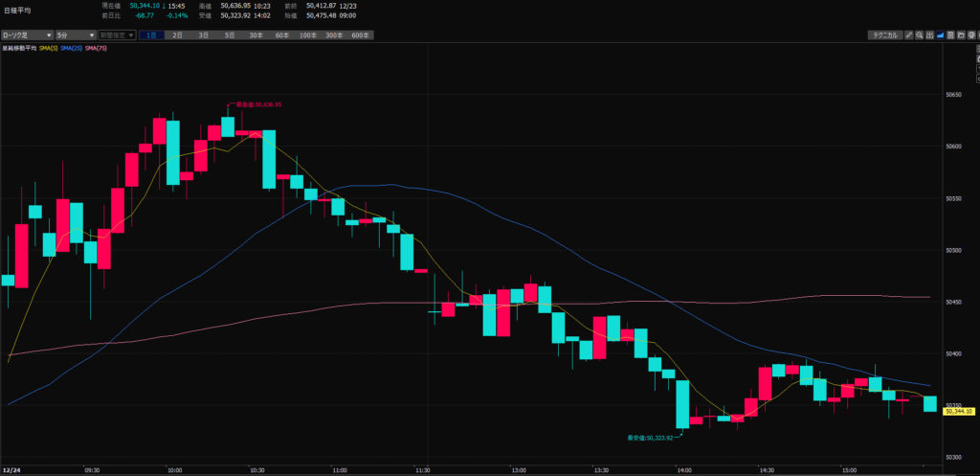Viewport: 980px width, 476px height.
Task: Toggle the blue area chart icon
Action: (940, 35)
